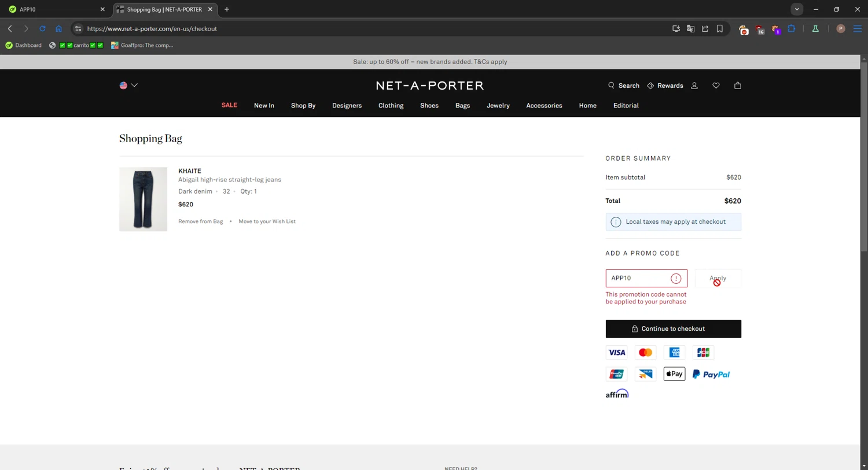Click the Mastercard payment logo

(645, 353)
